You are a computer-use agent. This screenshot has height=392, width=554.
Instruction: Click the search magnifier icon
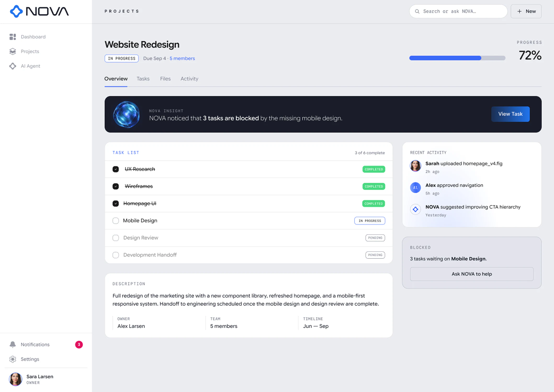(417, 11)
